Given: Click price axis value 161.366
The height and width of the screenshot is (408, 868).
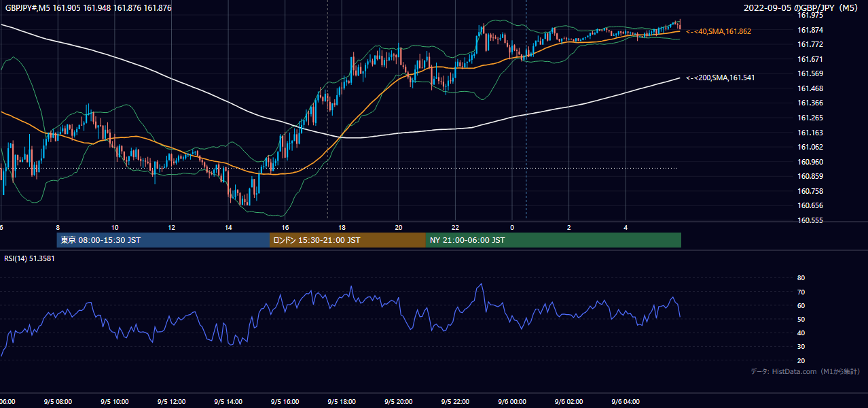Looking at the screenshot, I should [x=810, y=103].
